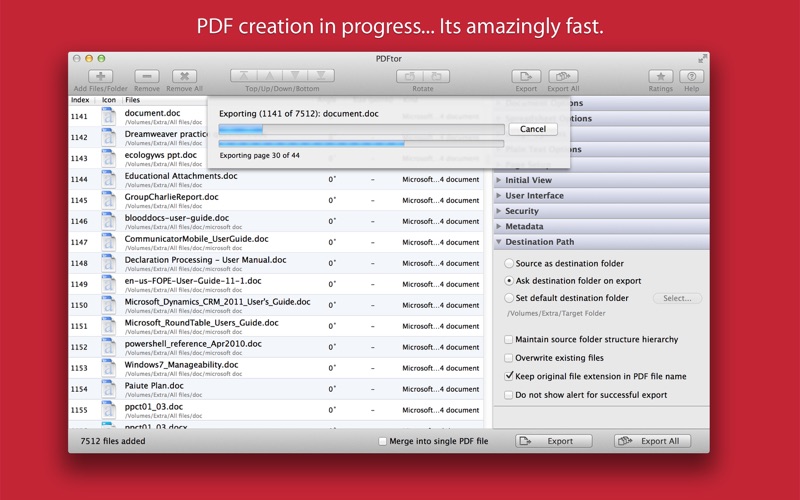The height and width of the screenshot is (500, 800).
Task: Click the Remove All toolbar icon
Action: [184, 77]
